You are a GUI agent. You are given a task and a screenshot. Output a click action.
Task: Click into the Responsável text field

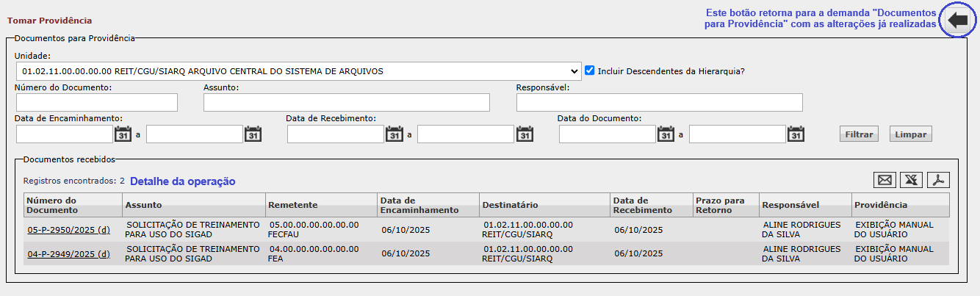click(659, 102)
